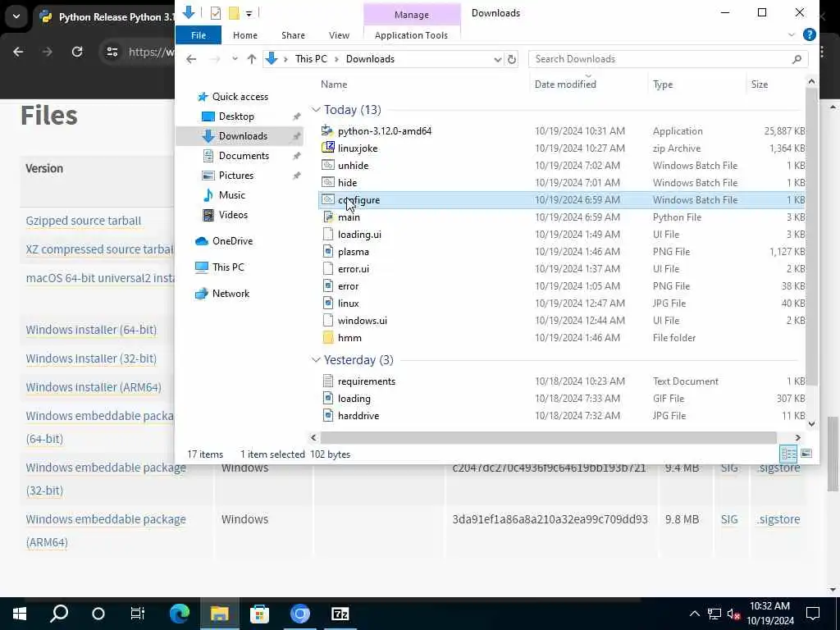Image resolution: width=840 pixels, height=630 pixels.
Task: Select Network in navigation pane
Action: pos(231,294)
